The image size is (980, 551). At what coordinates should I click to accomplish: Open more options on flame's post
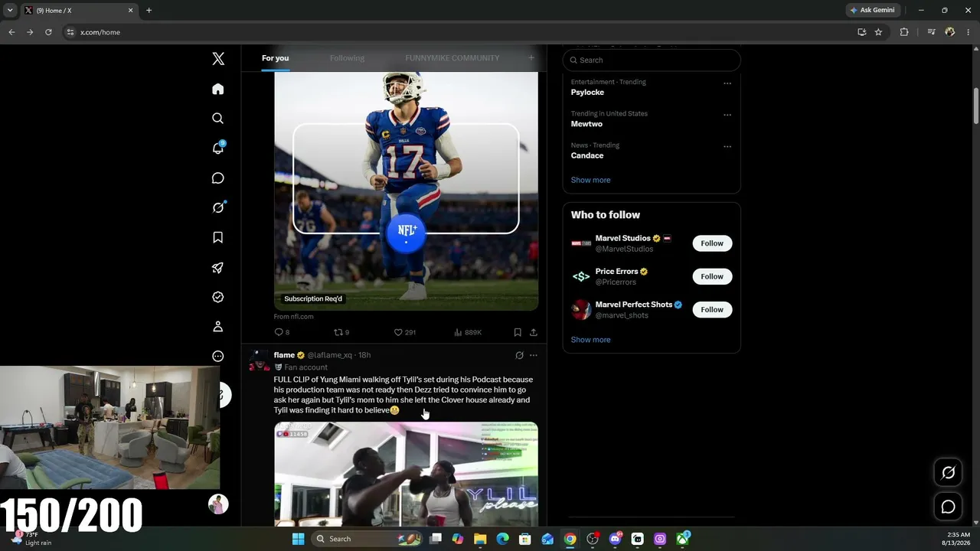534,355
